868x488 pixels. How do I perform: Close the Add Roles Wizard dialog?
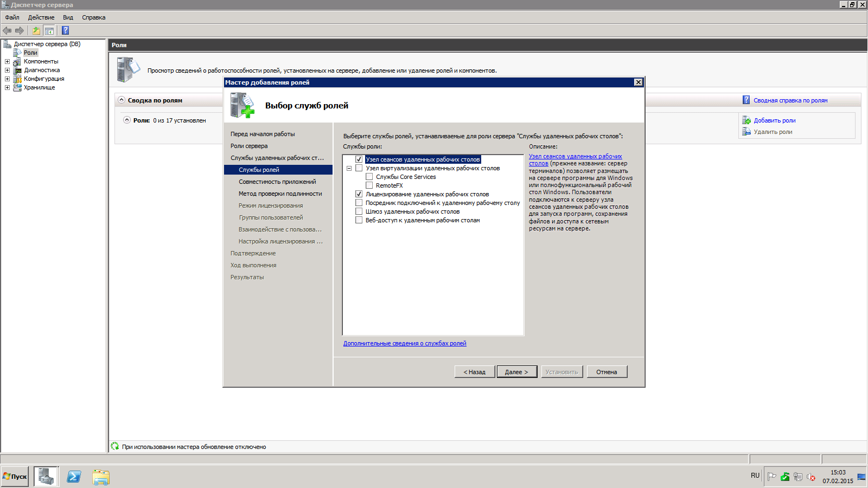pos(639,82)
